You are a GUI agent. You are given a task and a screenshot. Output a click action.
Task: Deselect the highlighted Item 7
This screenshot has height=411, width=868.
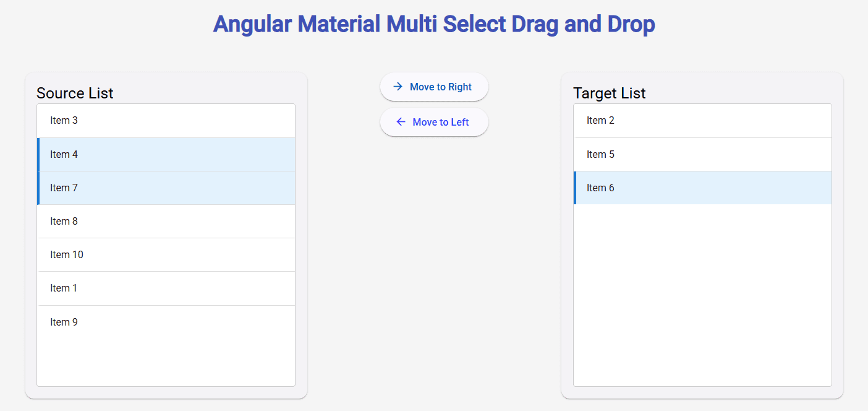tap(166, 188)
